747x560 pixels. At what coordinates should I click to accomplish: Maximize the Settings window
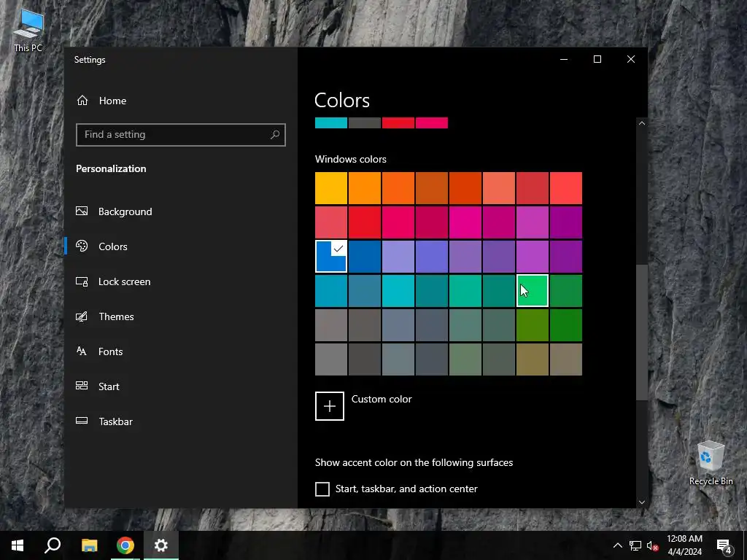pyautogui.click(x=597, y=59)
